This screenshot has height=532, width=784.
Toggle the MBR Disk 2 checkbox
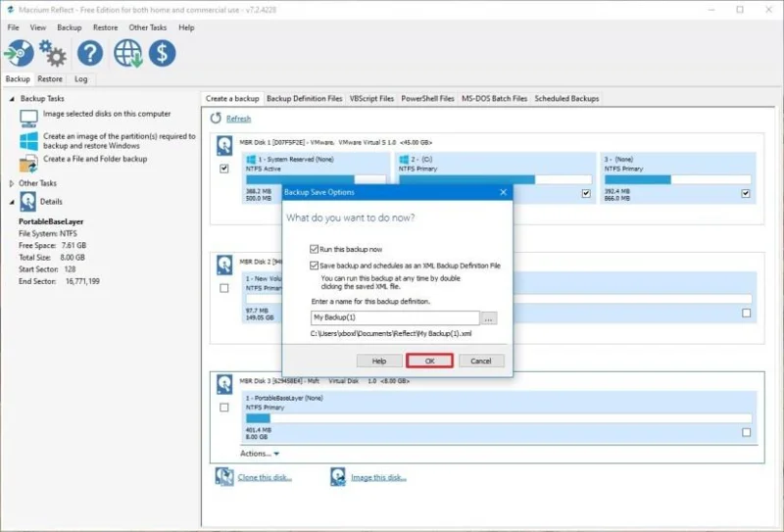(224, 288)
